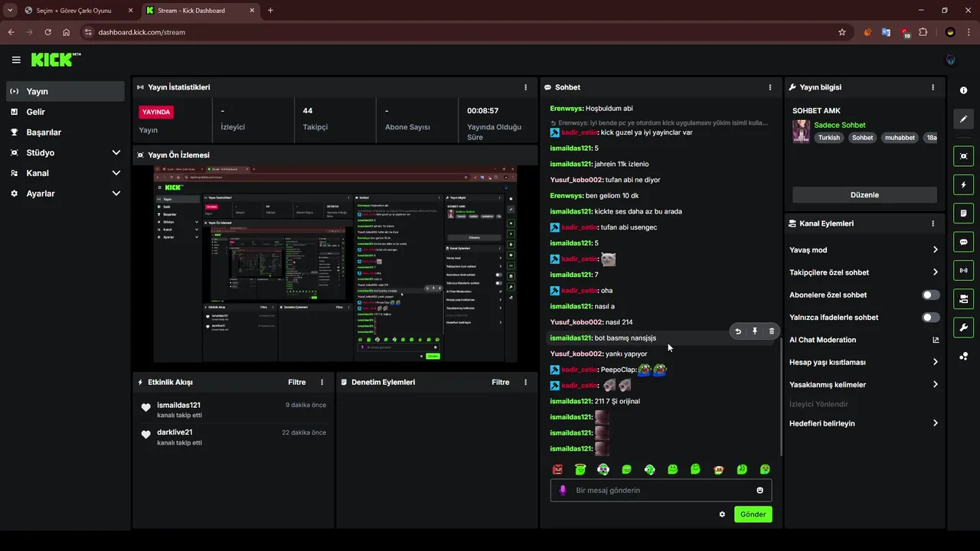Open options menu of Sohbet panel

point(770,87)
